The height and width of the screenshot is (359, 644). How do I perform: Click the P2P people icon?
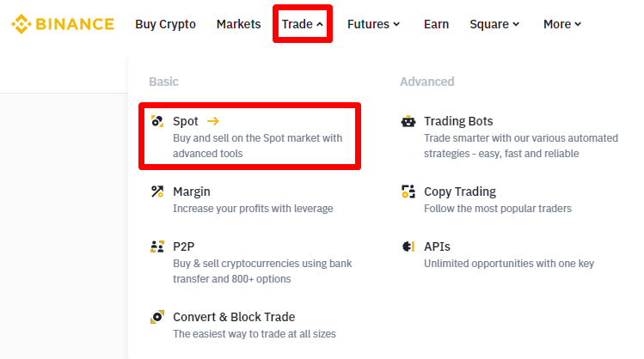pos(156,246)
